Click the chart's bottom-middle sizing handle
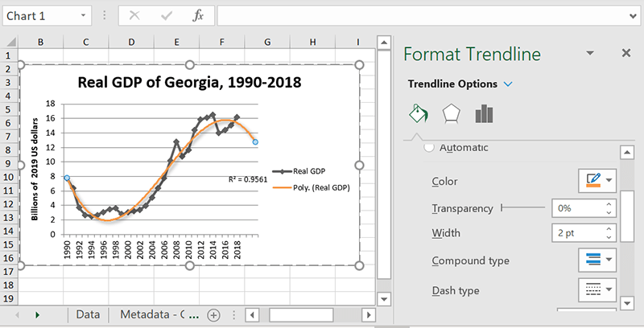 190,265
